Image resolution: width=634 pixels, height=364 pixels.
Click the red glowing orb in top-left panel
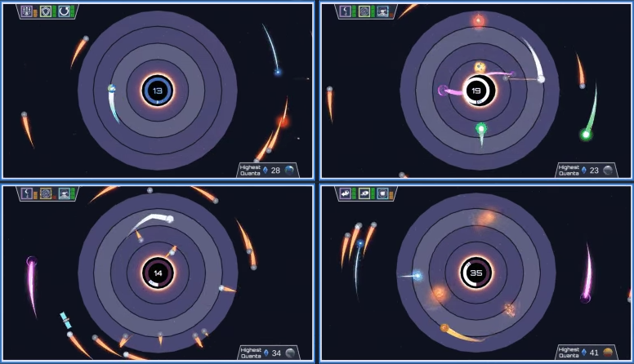[x=284, y=122]
